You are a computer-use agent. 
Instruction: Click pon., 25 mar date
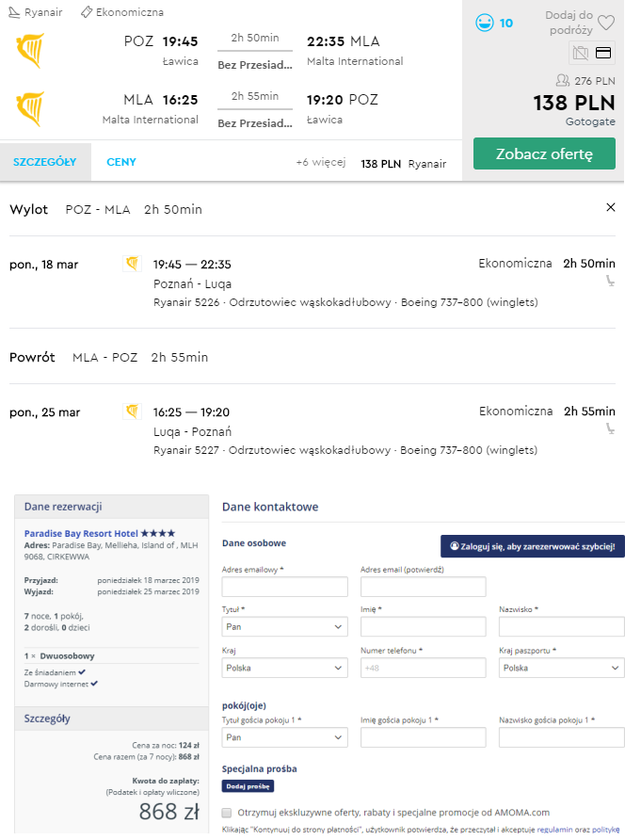point(45,412)
